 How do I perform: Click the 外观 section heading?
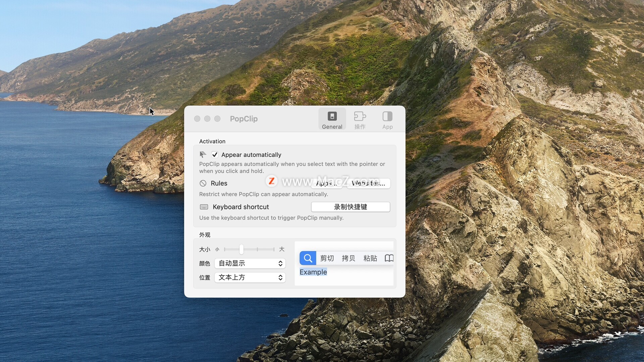[x=205, y=235]
